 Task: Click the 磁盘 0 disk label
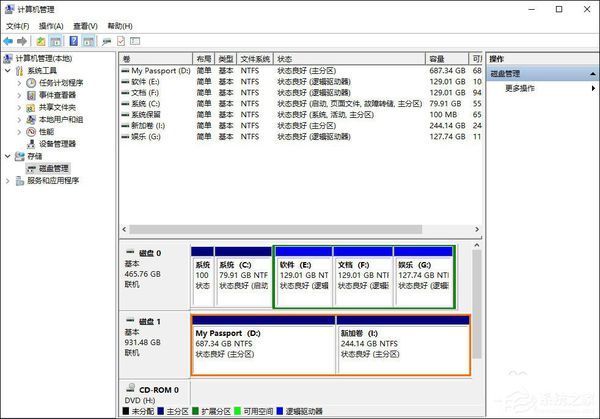tap(150, 253)
